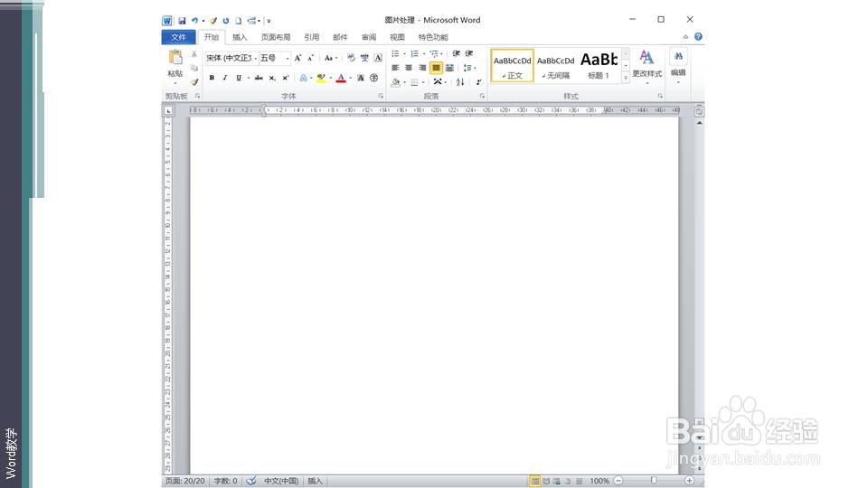868x488 pixels.
Task: Click the red font color swatch
Action: point(341,78)
